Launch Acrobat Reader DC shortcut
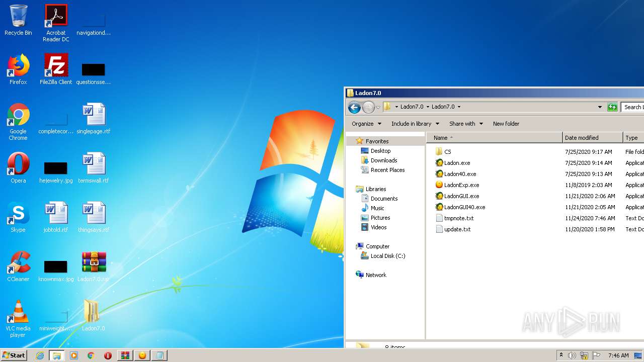 [x=56, y=24]
